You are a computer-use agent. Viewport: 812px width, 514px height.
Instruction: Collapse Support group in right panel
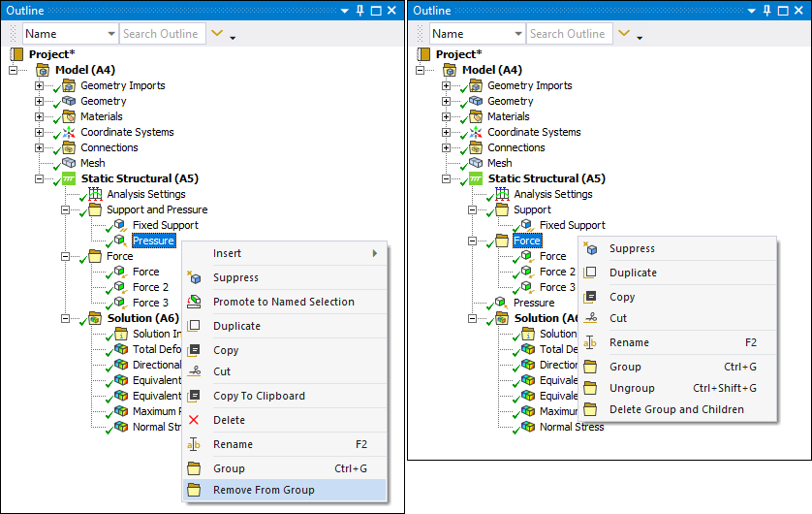tap(472, 209)
